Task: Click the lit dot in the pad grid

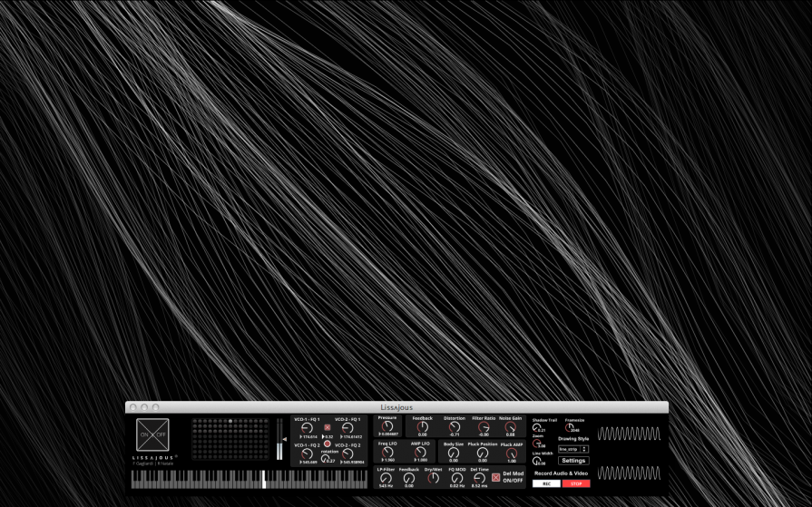Action: [230, 422]
